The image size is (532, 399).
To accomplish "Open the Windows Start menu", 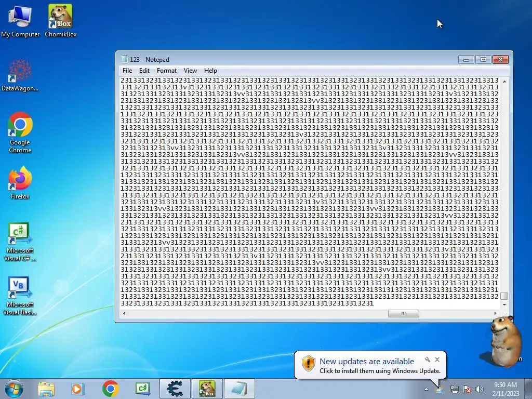I will [14, 389].
